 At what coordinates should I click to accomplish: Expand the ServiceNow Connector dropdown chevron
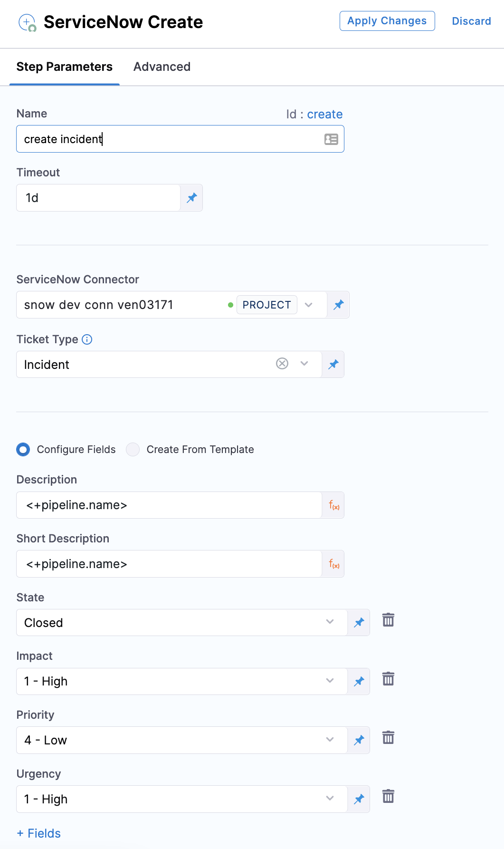[x=309, y=305]
